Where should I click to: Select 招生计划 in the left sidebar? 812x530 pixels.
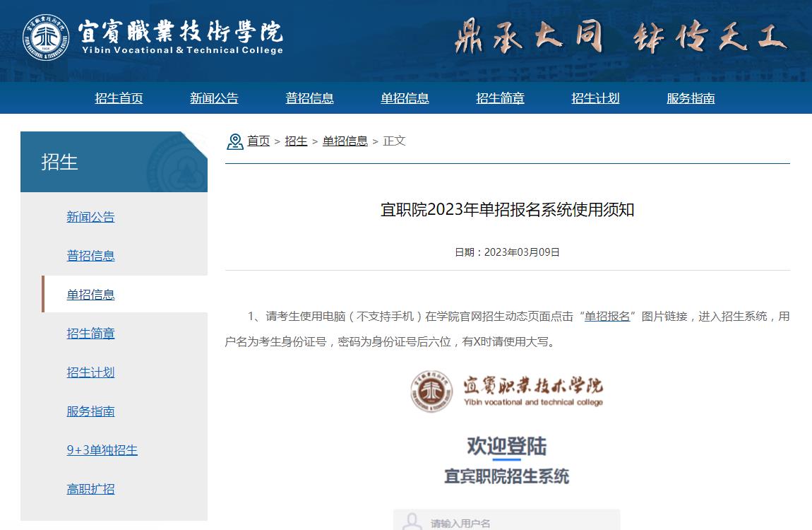click(x=90, y=372)
